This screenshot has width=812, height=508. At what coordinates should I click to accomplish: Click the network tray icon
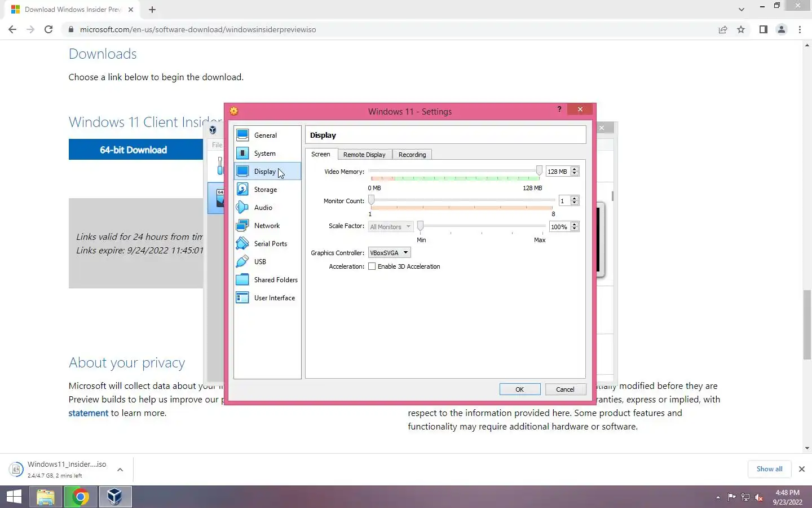745,497
